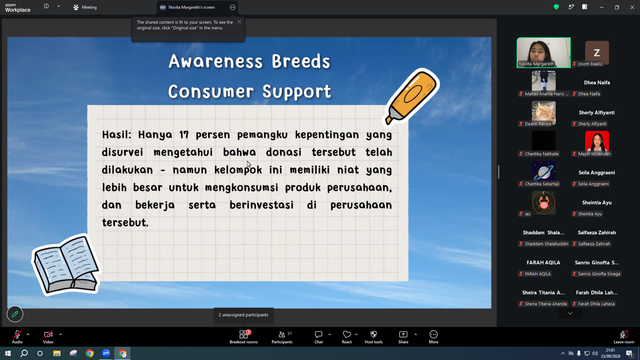640x360 pixels.
Task: Open the Video options arrow
Action: [60, 334]
